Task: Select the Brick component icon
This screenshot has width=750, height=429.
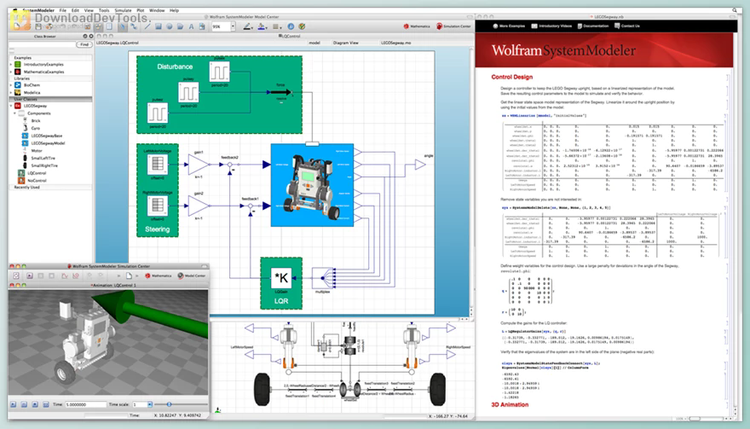Action: (25, 121)
